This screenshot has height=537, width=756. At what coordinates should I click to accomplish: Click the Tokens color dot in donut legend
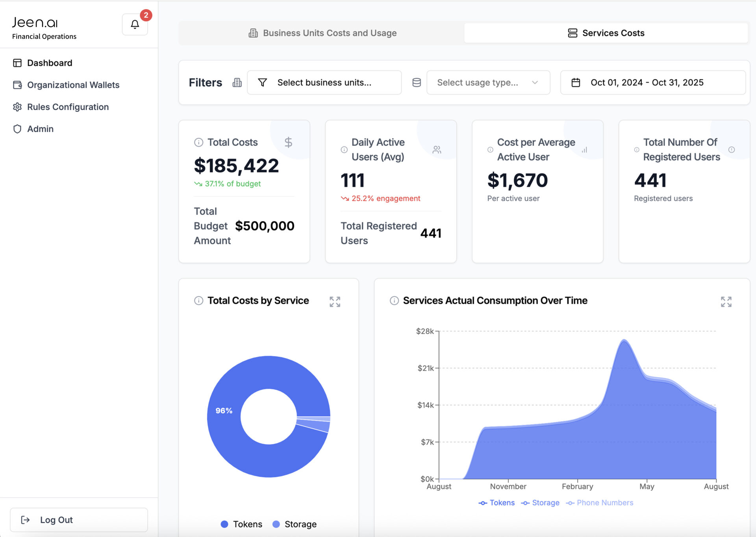point(224,524)
